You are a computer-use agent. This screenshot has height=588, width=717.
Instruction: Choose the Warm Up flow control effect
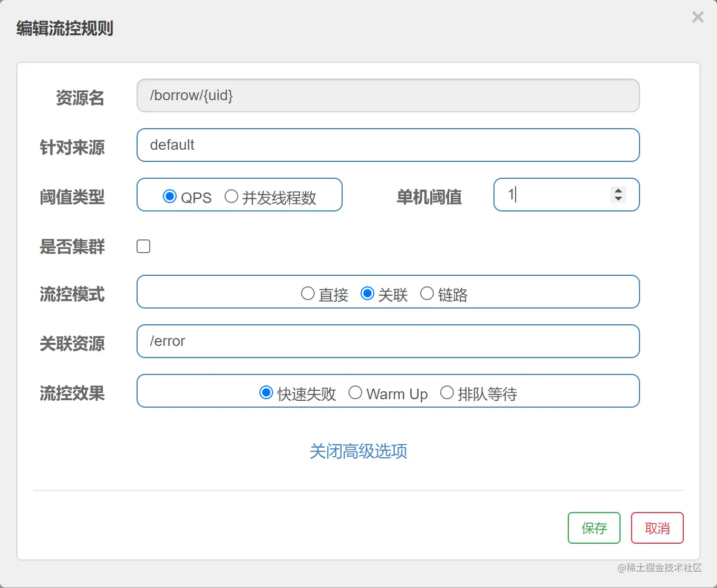click(355, 393)
